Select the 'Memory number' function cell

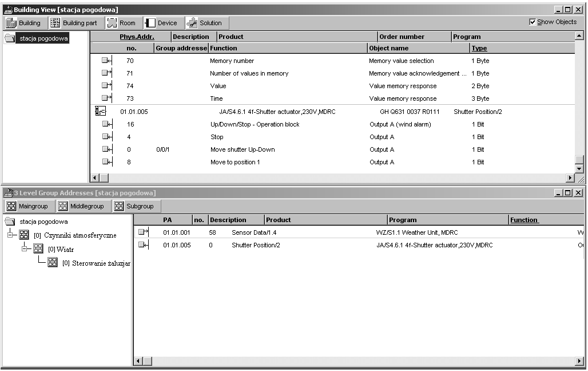[x=232, y=61]
